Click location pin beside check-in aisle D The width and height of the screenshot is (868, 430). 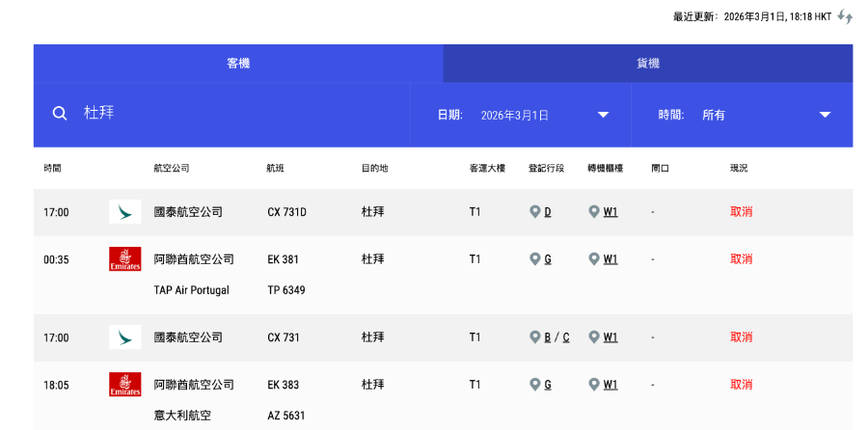[x=534, y=212]
